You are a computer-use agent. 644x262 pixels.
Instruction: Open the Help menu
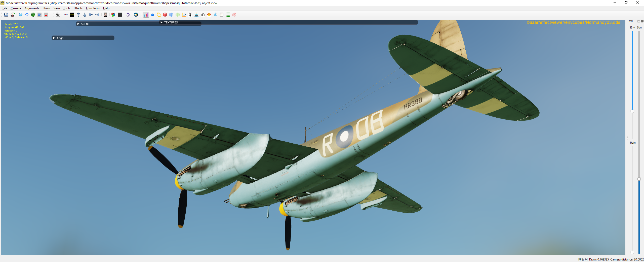click(106, 8)
